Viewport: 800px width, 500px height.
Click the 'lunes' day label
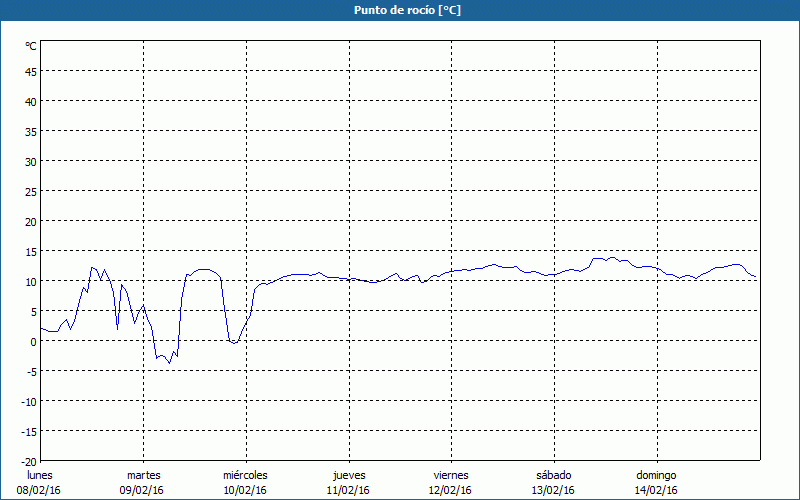pyautogui.click(x=39, y=475)
